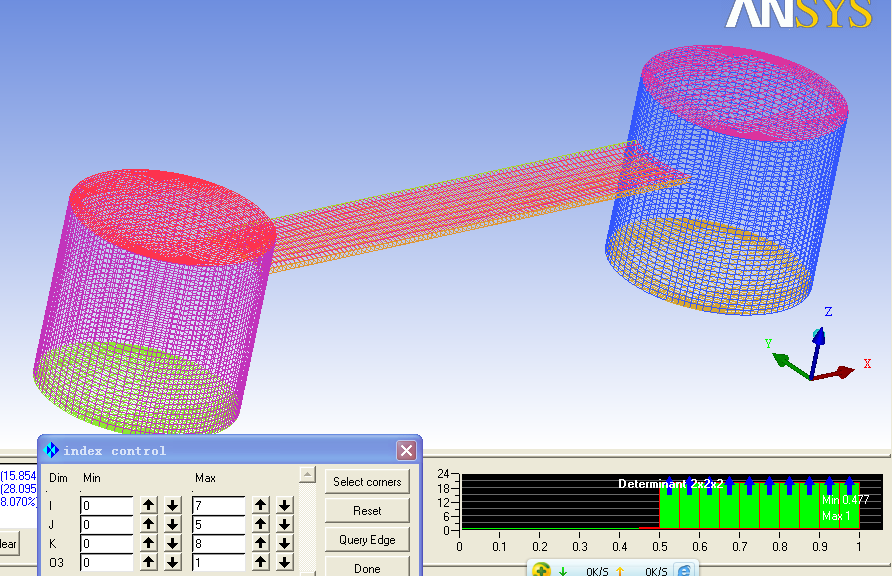Screen dimensions: 892x576
Task: Click the XYZ axis triad in viewport
Action: (817, 355)
